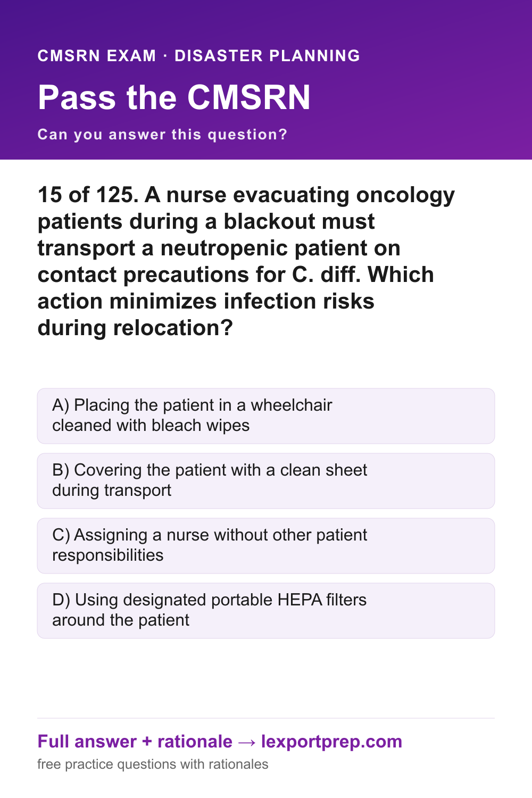This screenshot has height=798, width=532.
Task: Select answer A about wheelchair cleaned with bleach
Action: coord(266,416)
